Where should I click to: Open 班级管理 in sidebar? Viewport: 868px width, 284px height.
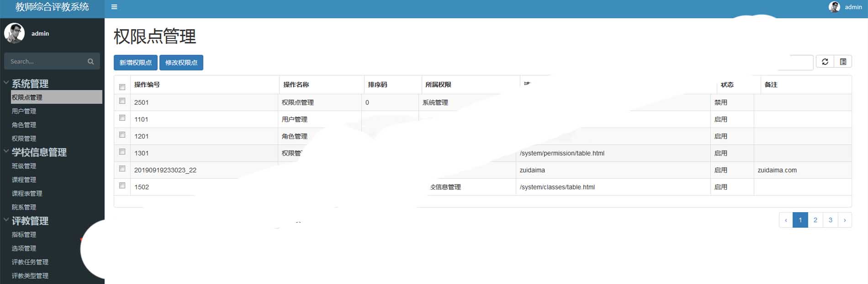tap(24, 166)
